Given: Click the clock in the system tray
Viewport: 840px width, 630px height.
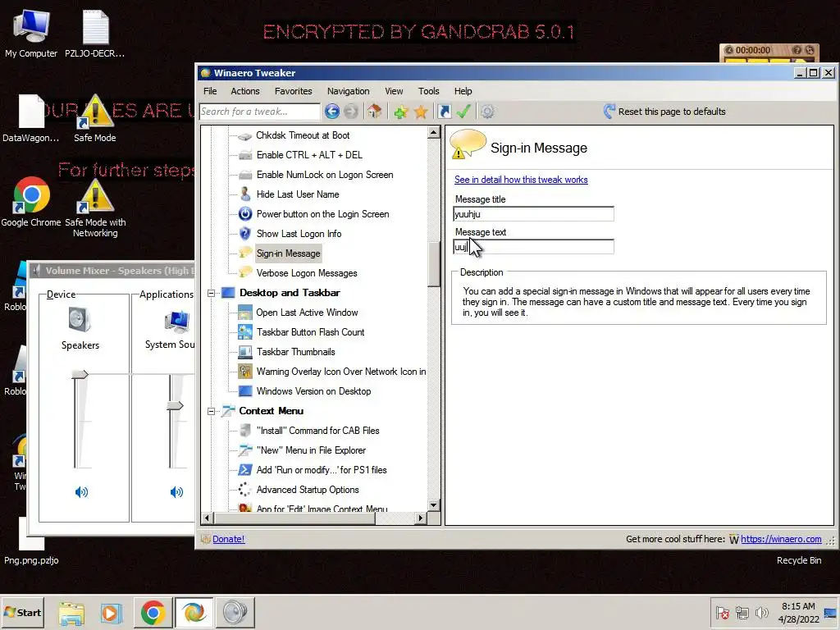Looking at the screenshot, I should point(798,612).
